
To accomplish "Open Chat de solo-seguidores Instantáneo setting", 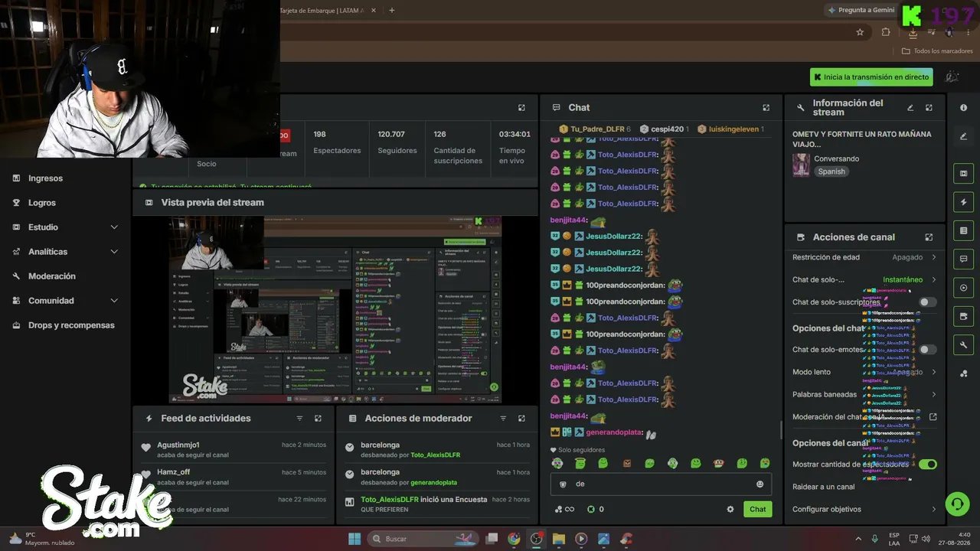I will pos(864,280).
